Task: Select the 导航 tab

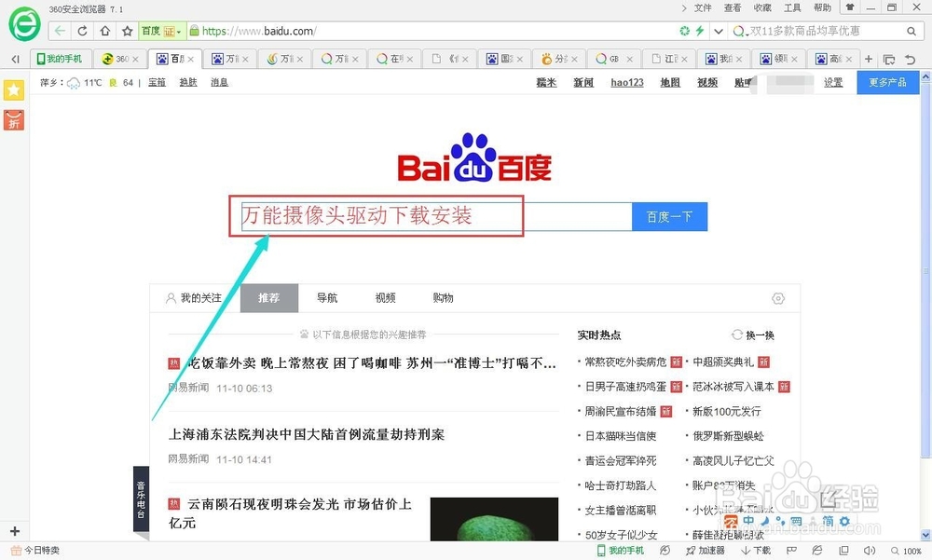Action: pyautogui.click(x=327, y=298)
